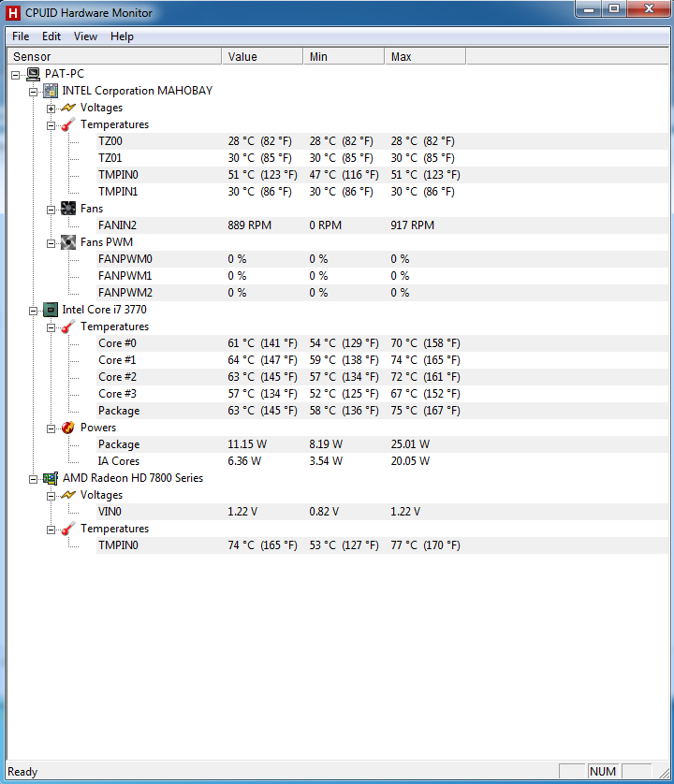Open the Edit menu
The image size is (674, 784).
51,36
